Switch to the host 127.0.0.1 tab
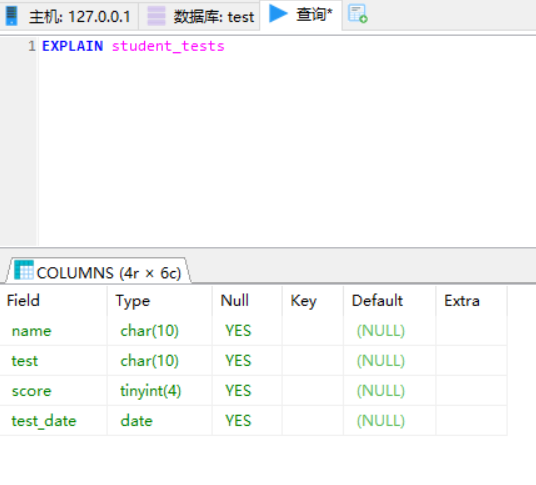 69,16
